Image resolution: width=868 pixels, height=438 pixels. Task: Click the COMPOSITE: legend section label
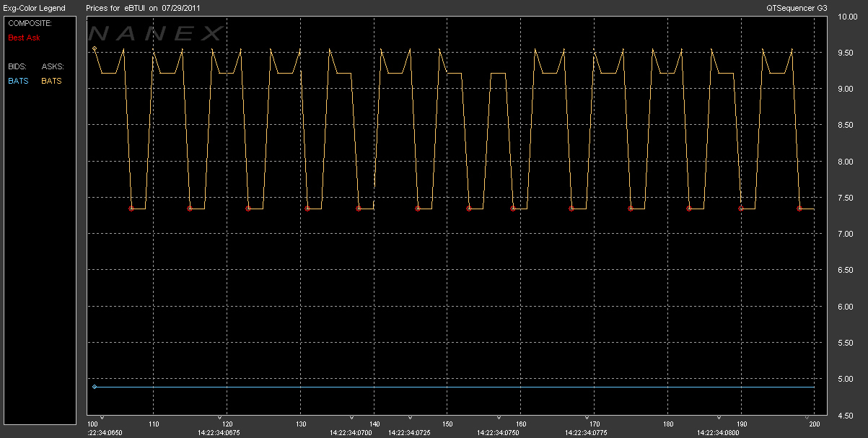tap(30, 23)
